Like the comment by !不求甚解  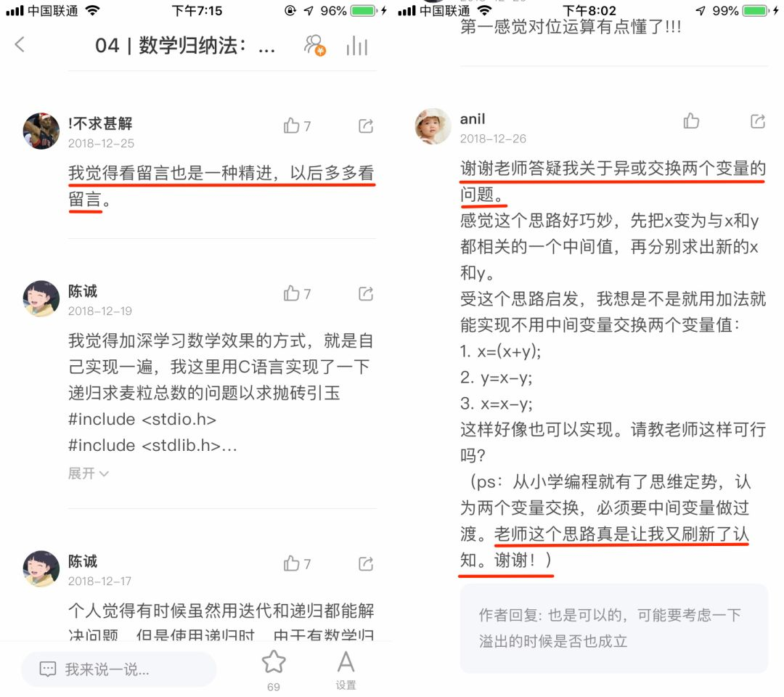297,126
